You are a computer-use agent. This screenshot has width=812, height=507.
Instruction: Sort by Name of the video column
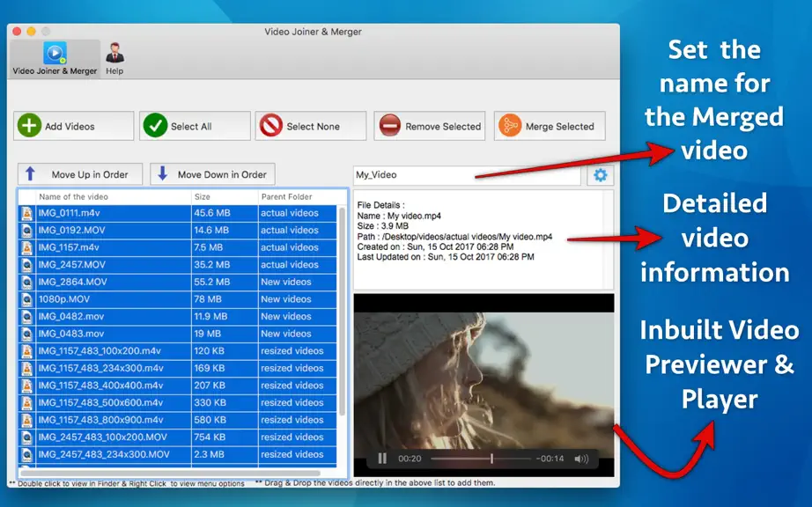pos(113,196)
